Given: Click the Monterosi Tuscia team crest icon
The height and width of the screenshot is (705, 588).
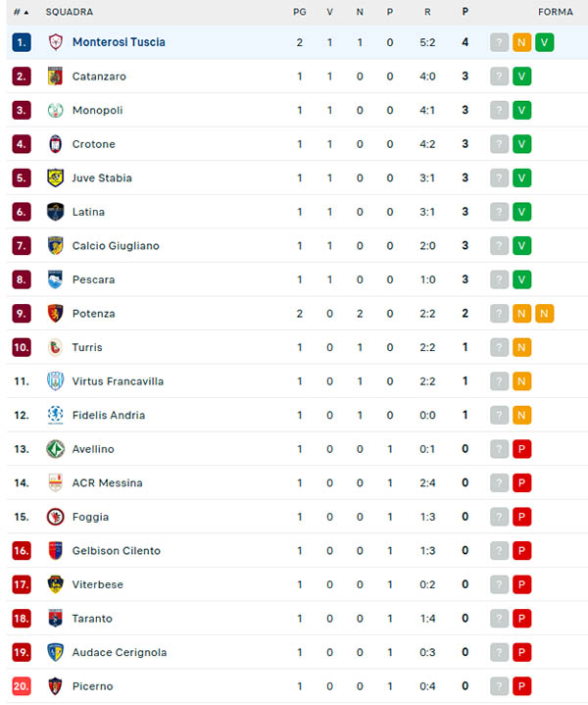Looking at the screenshot, I should [x=56, y=42].
